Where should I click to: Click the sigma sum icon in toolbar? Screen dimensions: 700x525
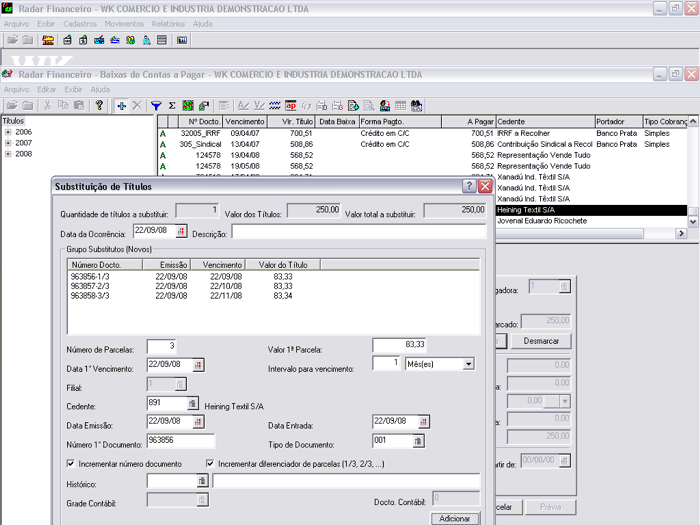[172, 105]
